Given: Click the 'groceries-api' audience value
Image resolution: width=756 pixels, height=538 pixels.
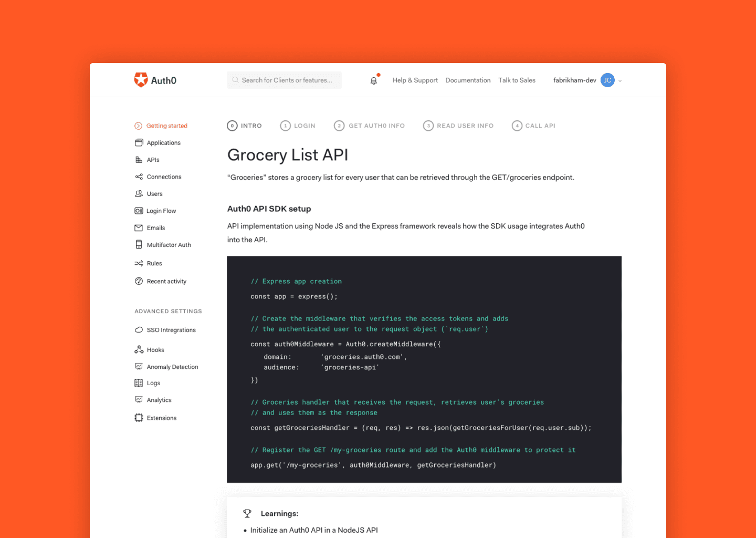Looking at the screenshot, I should point(350,367).
